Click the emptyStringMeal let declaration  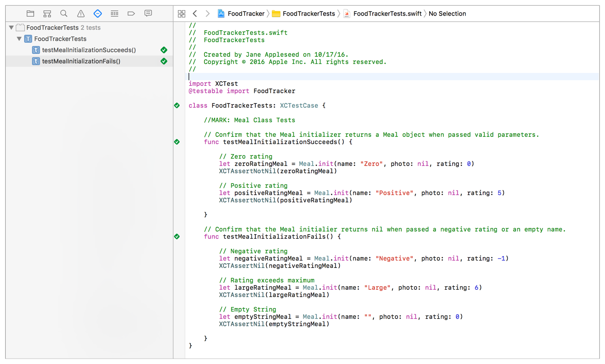341,316
